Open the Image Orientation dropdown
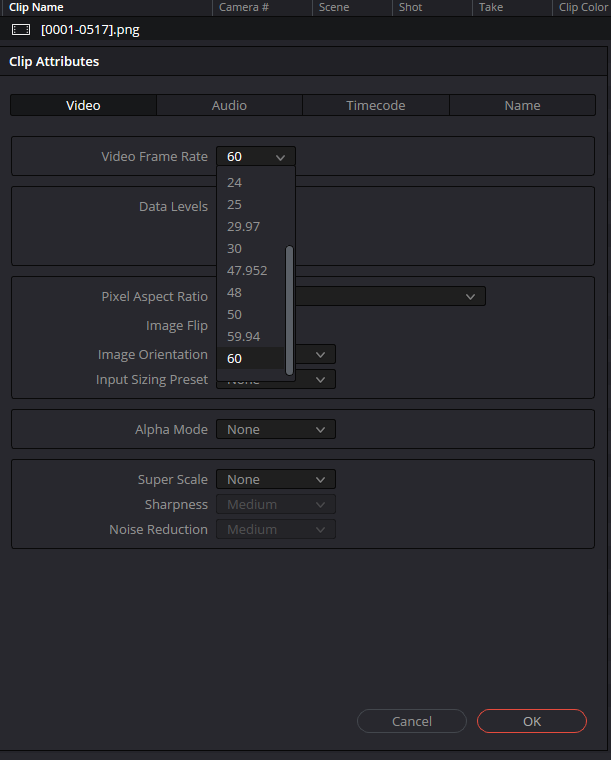 315,355
